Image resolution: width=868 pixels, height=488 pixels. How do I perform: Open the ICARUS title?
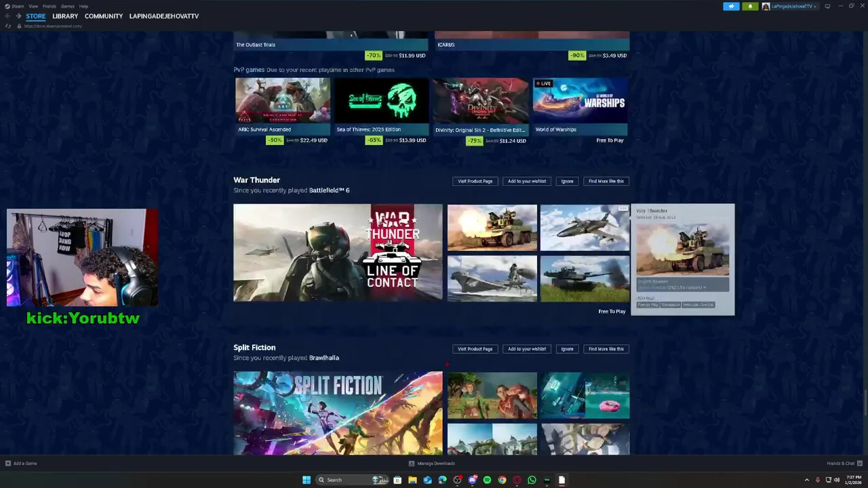point(446,45)
